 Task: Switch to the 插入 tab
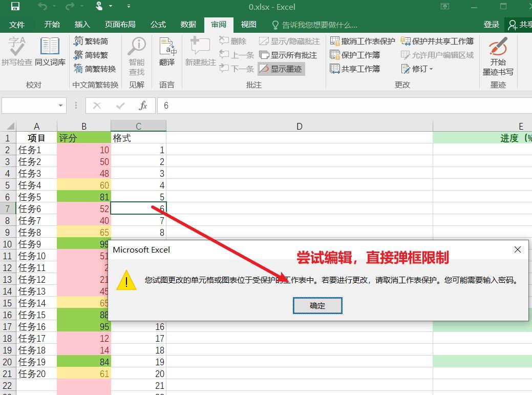82,25
